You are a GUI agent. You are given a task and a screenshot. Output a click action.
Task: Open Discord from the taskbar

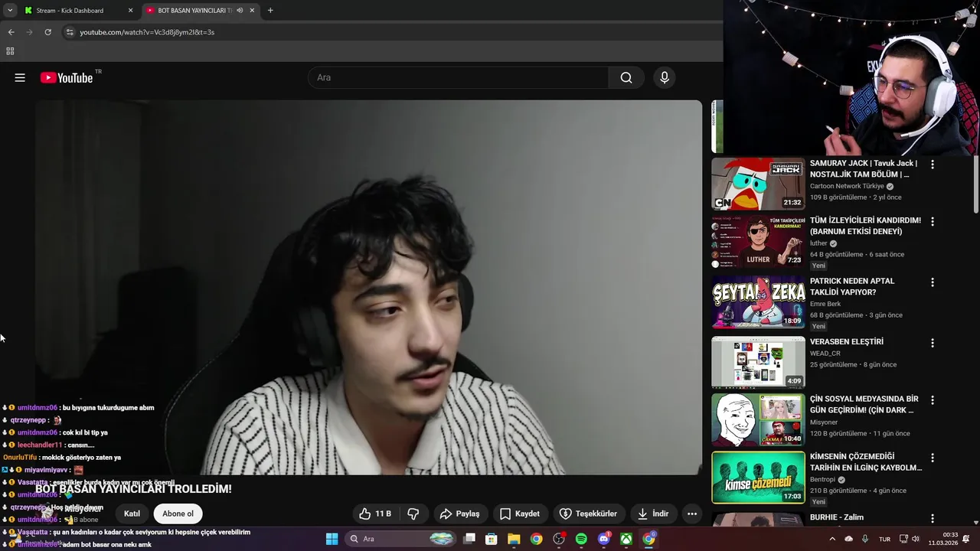pos(603,539)
